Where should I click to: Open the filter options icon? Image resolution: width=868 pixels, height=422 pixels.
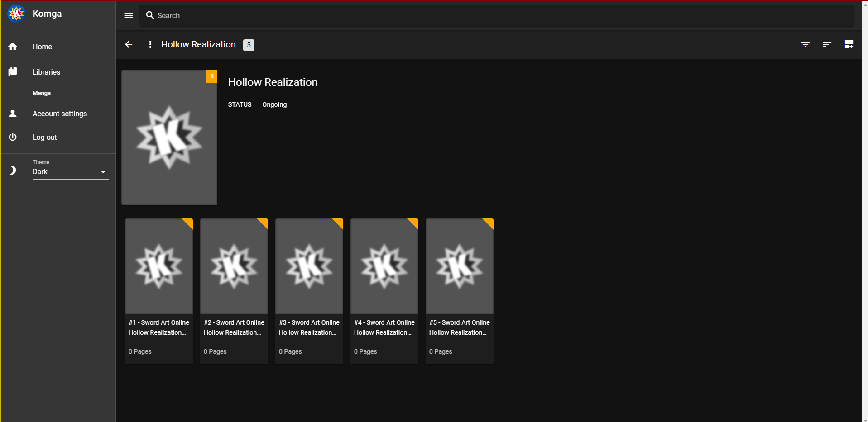pyautogui.click(x=806, y=44)
